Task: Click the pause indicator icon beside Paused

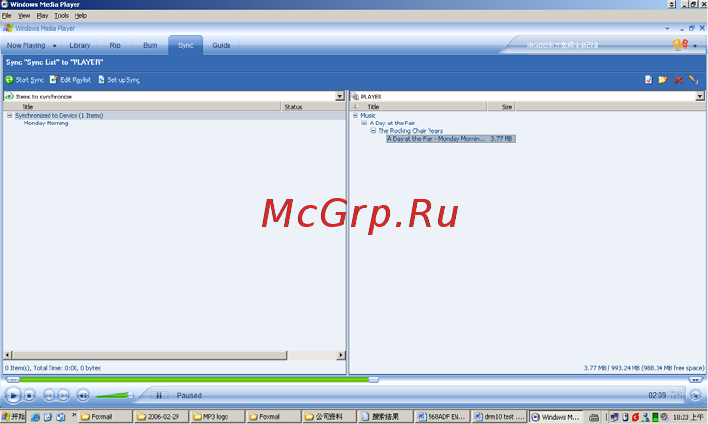Action: [x=159, y=396]
